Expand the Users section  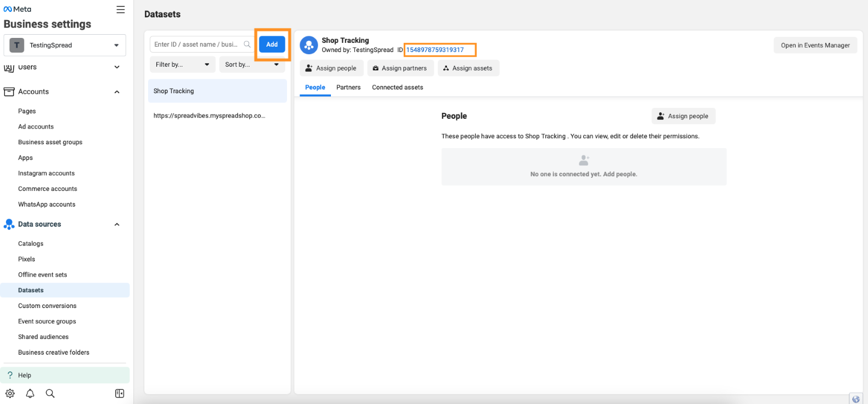[x=117, y=67]
